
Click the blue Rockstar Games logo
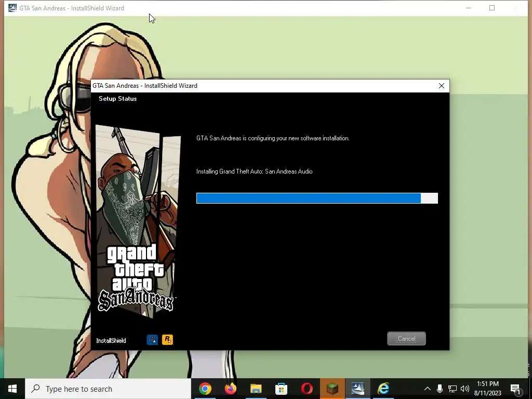click(152, 340)
